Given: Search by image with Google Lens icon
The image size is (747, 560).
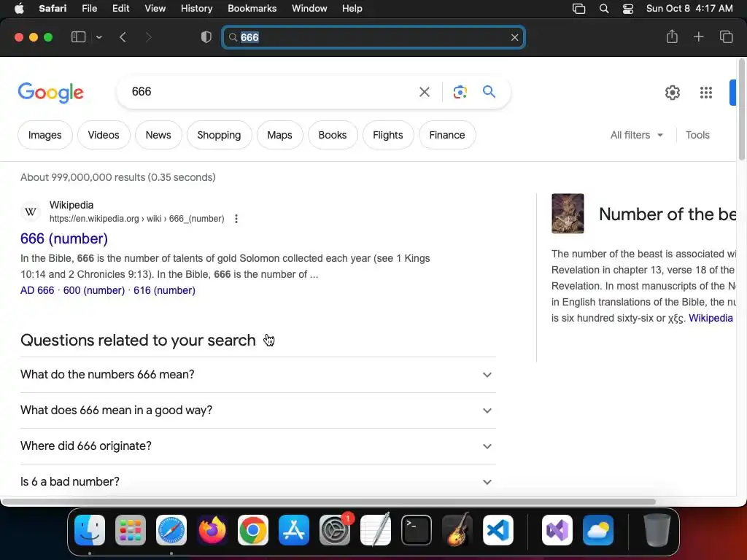Looking at the screenshot, I should (x=460, y=92).
